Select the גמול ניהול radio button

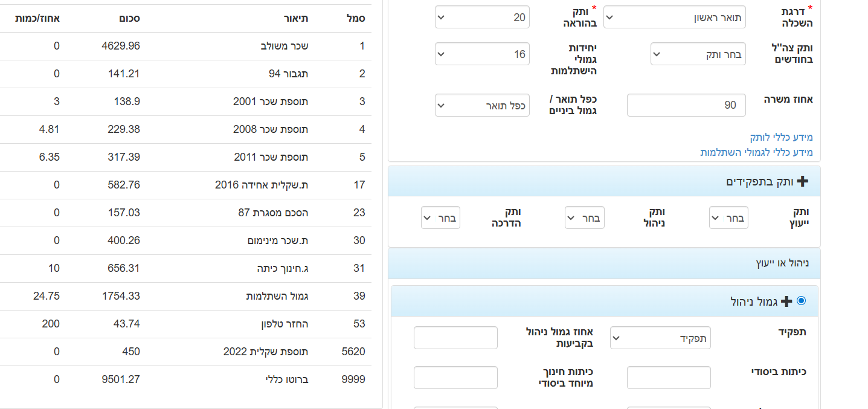pos(802,300)
